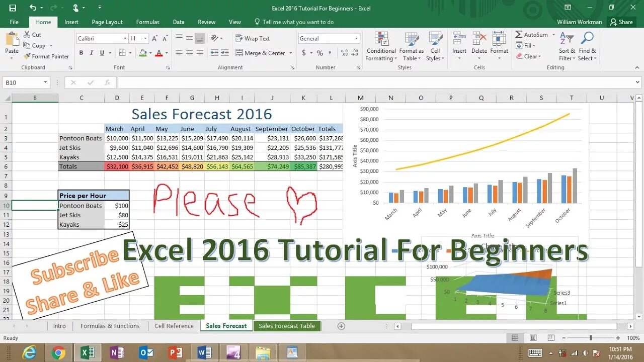Toggle Bold formatting

click(x=81, y=53)
